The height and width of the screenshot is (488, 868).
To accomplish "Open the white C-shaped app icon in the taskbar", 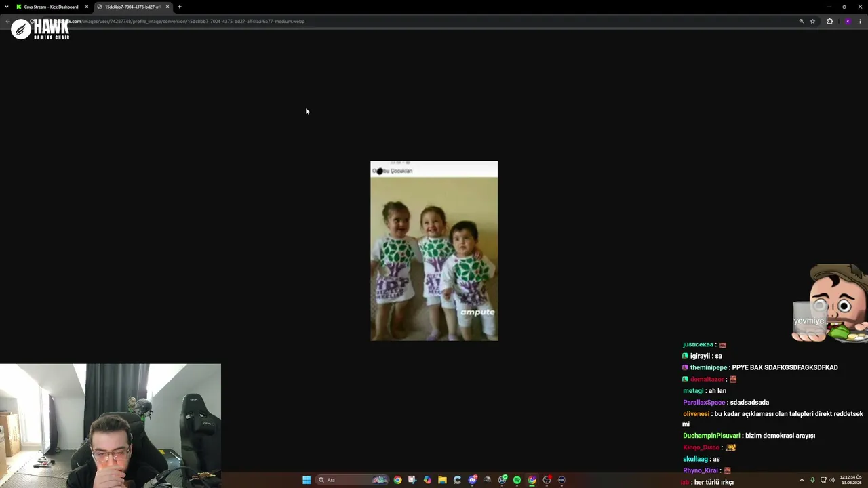I will 457,480.
